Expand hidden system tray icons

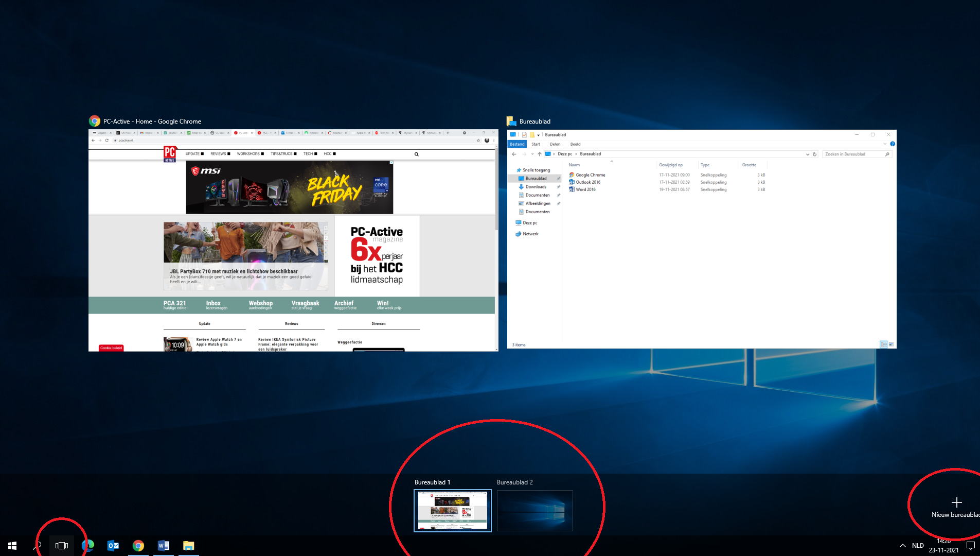902,546
